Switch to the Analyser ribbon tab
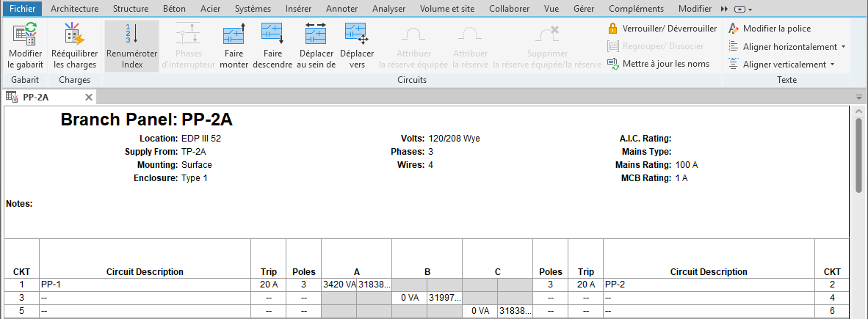The height and width of the screenshot is (319, 868). 388,9
